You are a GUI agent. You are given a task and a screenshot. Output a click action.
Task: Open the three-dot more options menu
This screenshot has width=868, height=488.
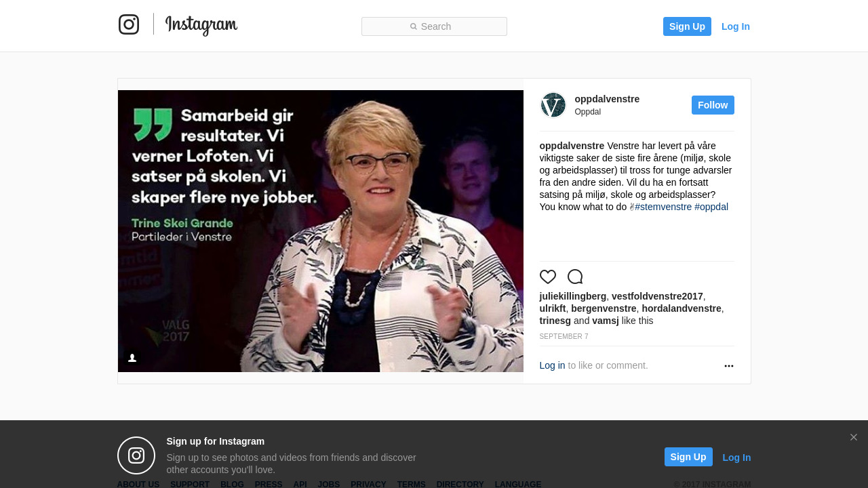pyautogui.click(x=729, y=366)
